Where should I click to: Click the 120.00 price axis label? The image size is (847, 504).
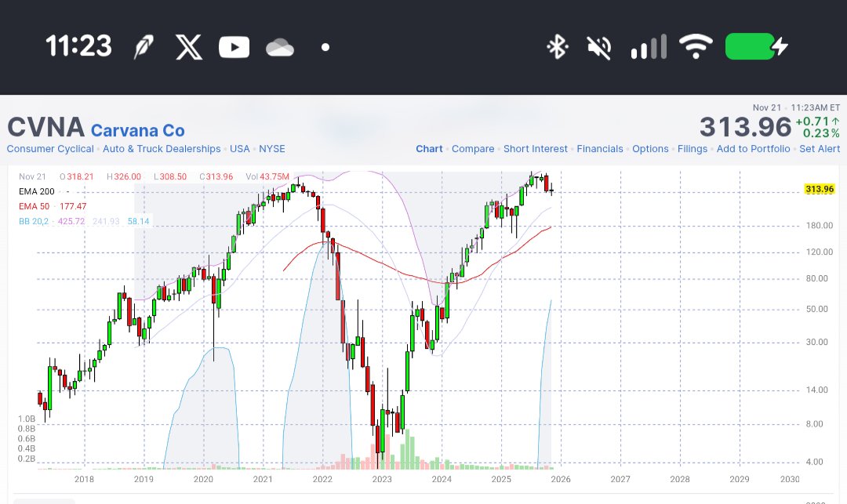820,252
